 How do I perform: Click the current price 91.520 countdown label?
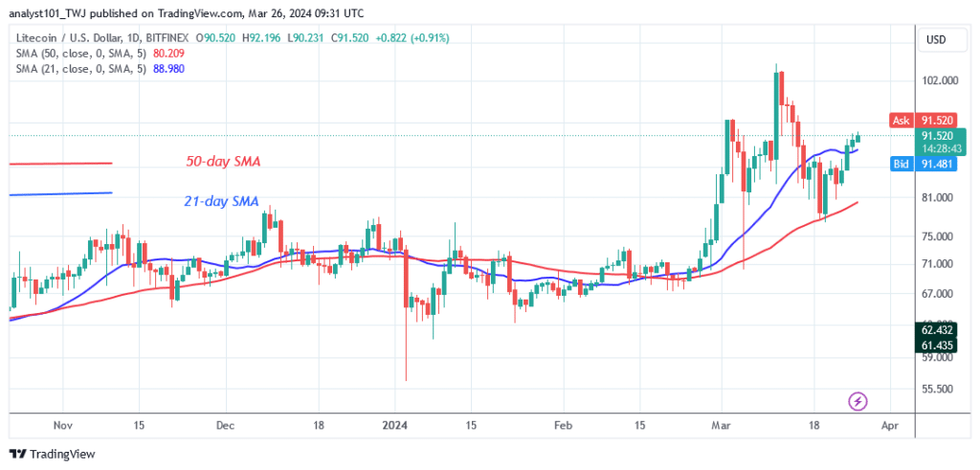(941, 142)
